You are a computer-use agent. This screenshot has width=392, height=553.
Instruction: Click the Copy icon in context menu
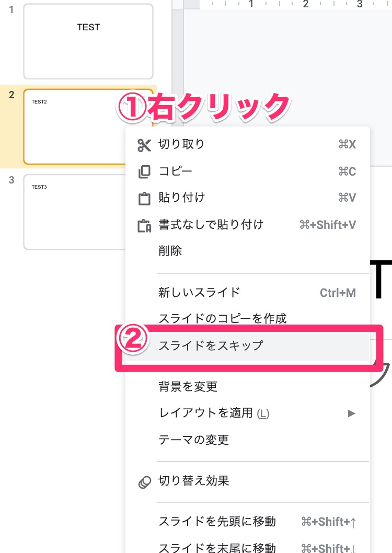(x=144, y=171)
